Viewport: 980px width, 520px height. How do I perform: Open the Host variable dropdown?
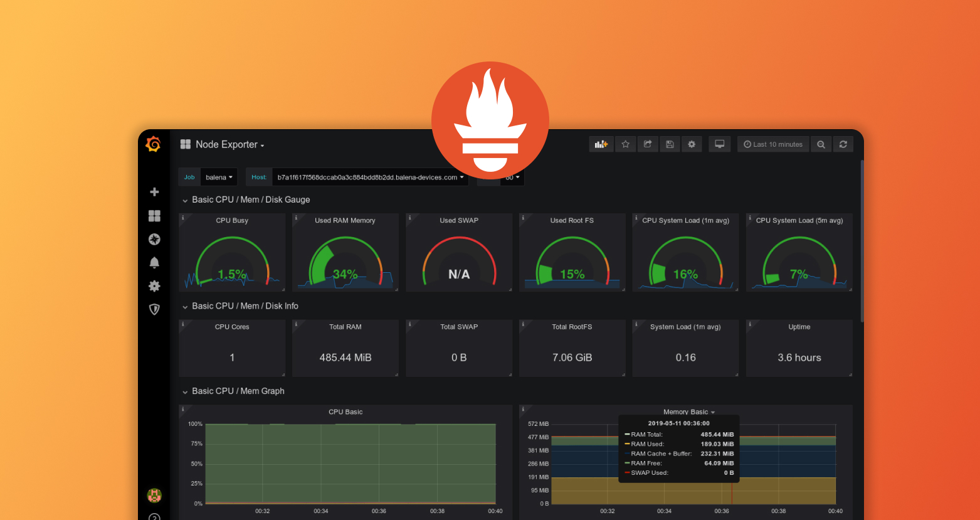click(371, 178)
